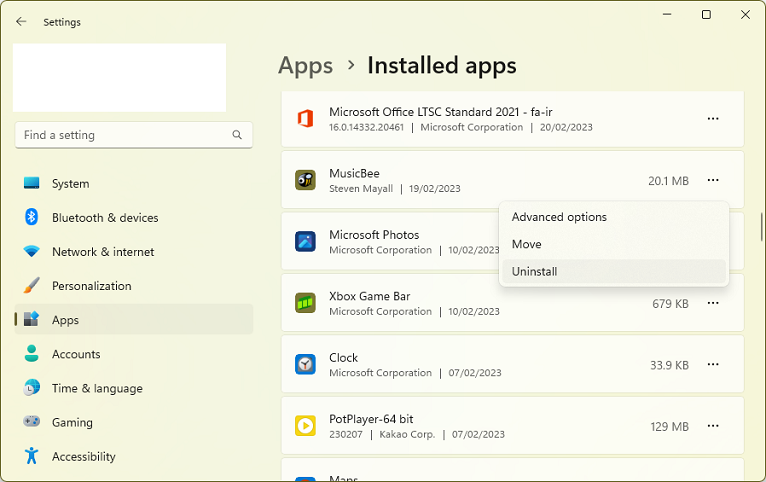Open the three-dot menu for Clock
This screenshot has height=482, width=766.
(713, 365)
